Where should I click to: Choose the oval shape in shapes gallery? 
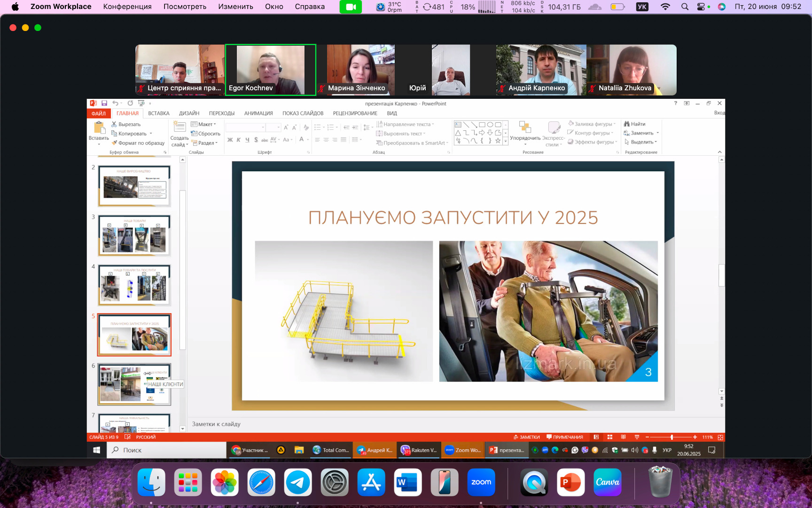tap(490, 125)
